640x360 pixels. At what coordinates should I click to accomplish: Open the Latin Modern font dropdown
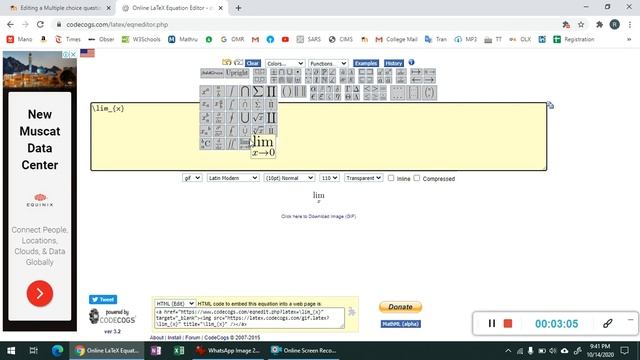(x=233, y=178)
